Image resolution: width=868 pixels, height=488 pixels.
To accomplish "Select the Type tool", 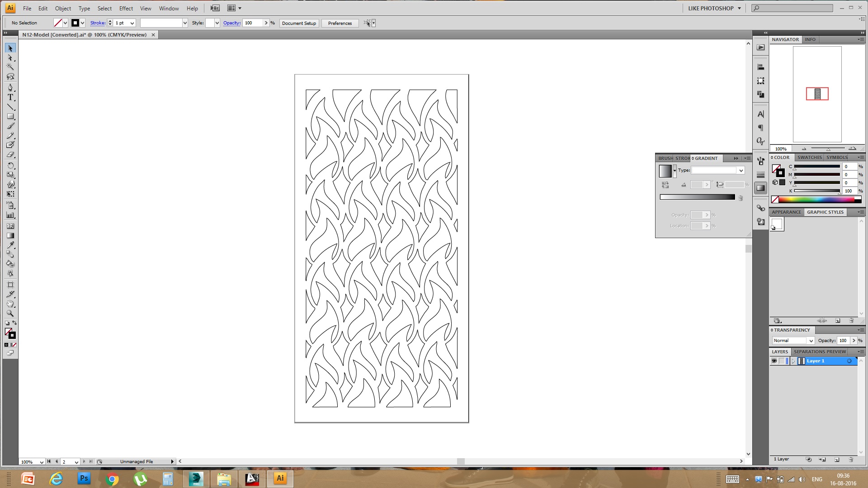I will (10, 97).
